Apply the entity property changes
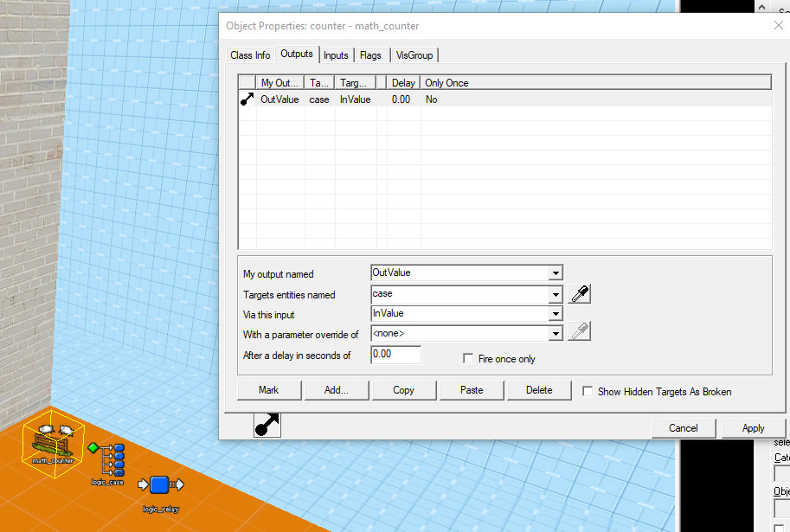Screen dimensions: 790x532 [x=752, y=427]
